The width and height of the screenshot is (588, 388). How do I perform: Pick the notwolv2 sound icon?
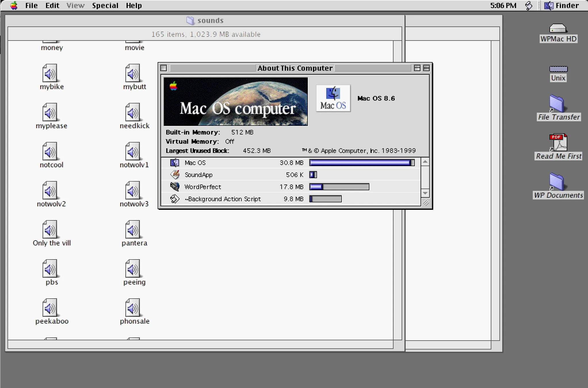click(x=50, y=190)
